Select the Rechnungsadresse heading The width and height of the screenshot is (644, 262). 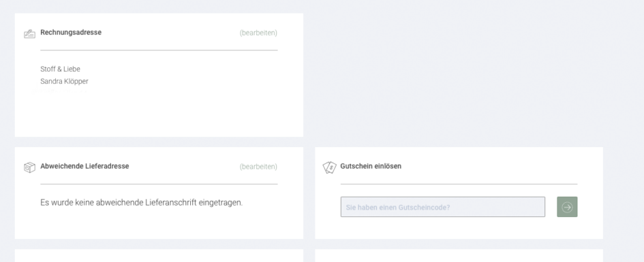tap(71, 33)
